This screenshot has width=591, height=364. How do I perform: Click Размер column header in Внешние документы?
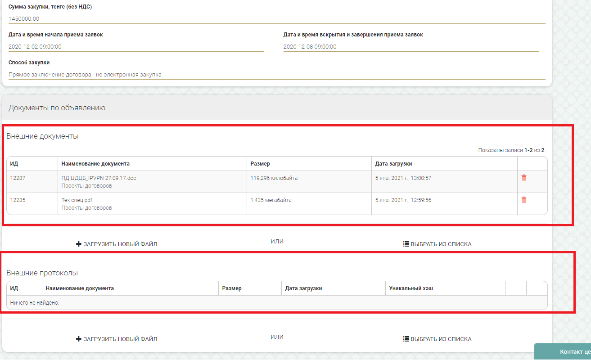click(260, 164)
